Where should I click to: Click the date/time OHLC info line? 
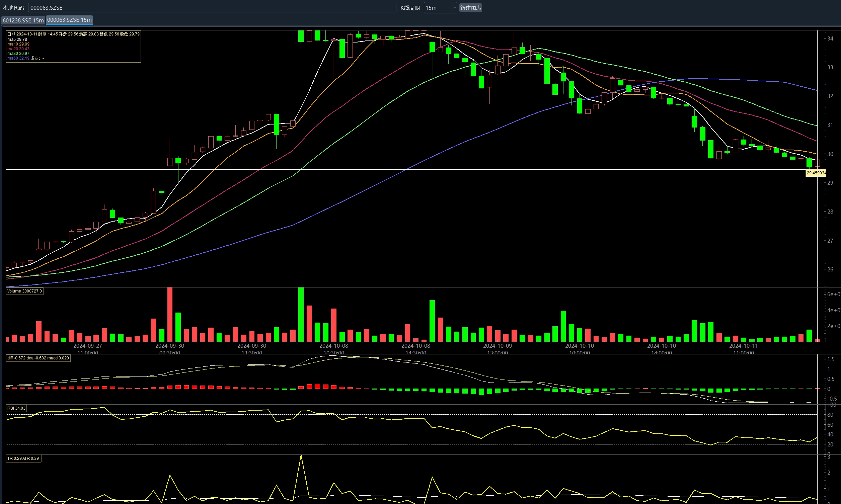(73, 34)
